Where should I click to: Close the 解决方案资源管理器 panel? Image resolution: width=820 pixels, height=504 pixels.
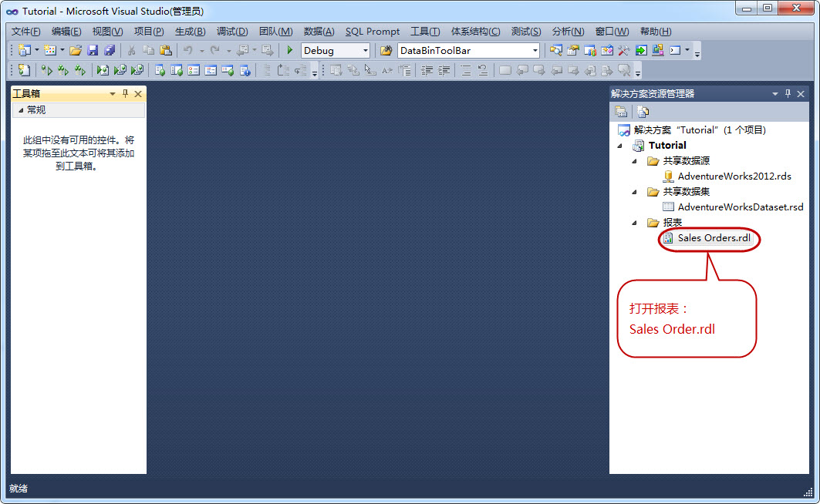[801, 94]
